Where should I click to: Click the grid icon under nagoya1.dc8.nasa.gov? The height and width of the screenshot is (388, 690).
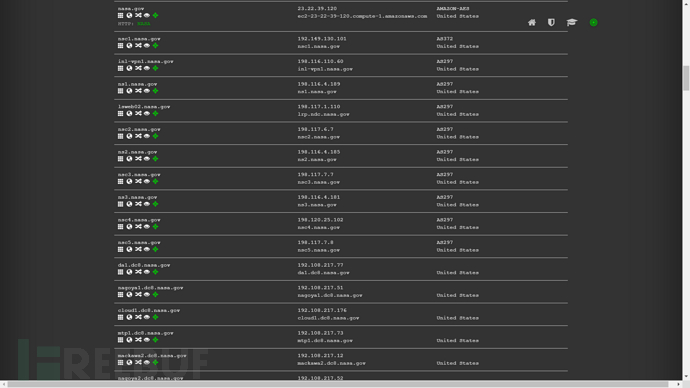pos(121,295)
